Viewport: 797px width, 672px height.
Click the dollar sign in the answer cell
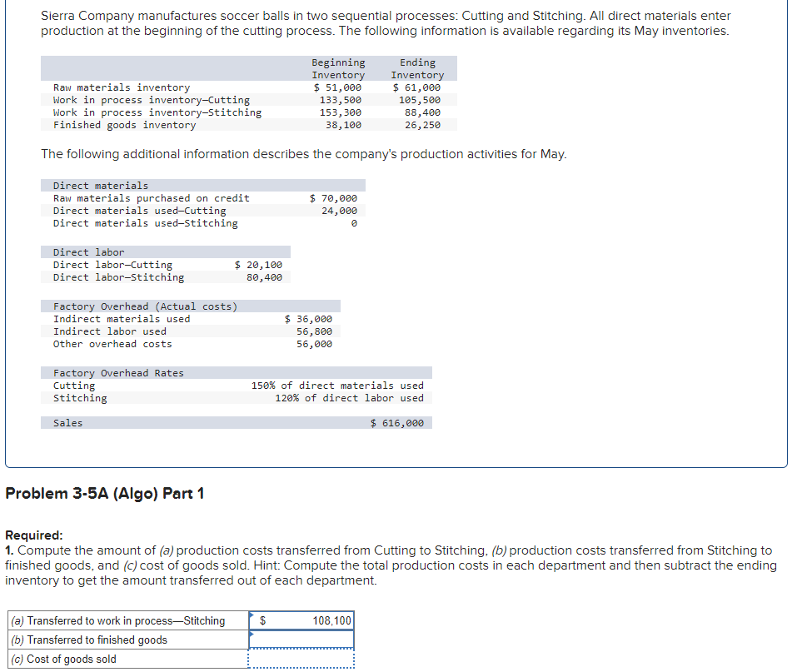[x=262, y=620]
